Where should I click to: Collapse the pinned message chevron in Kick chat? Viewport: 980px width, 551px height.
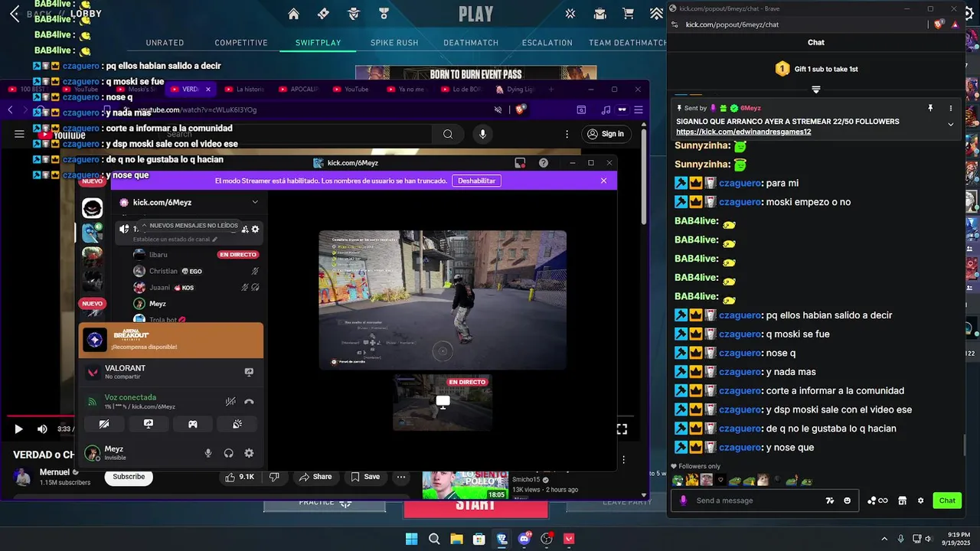[951, 124]
